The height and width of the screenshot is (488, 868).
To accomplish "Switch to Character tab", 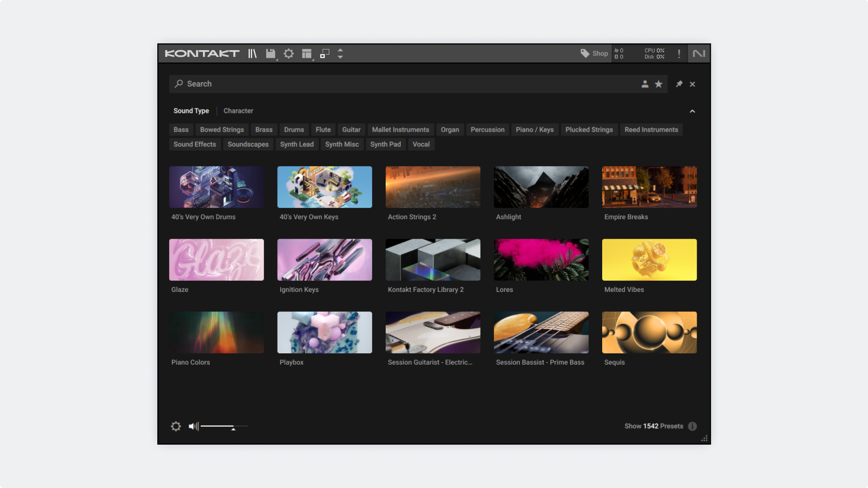I will [238, 111].
